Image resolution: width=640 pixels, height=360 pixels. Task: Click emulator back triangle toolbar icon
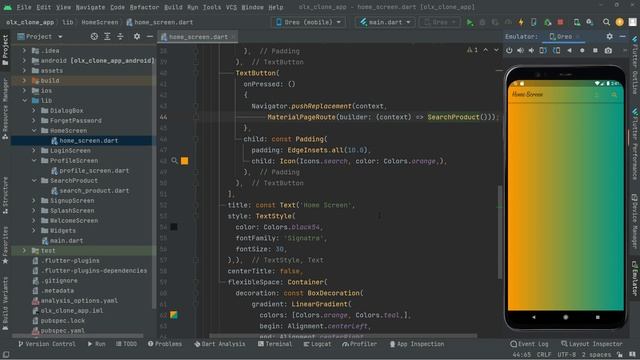coord(569,51)
